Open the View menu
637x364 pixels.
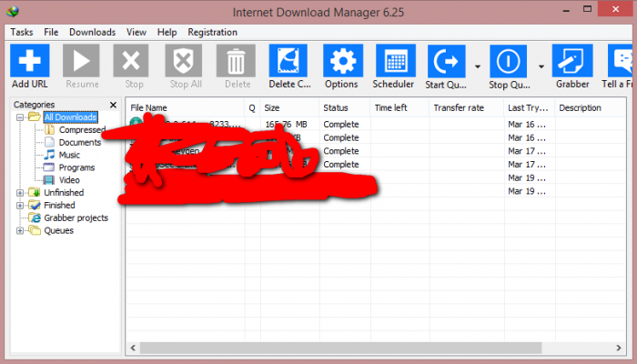point(136,32)
